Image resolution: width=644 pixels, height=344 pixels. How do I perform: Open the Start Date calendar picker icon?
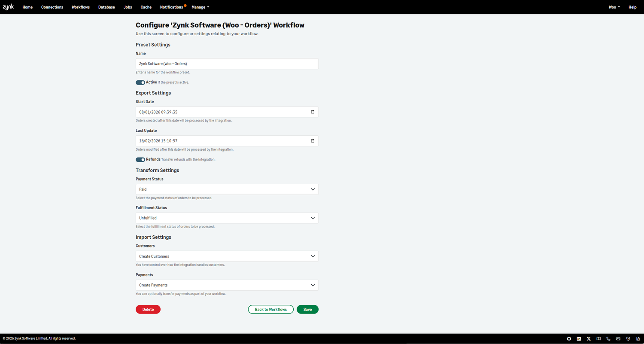coord(313,112)
